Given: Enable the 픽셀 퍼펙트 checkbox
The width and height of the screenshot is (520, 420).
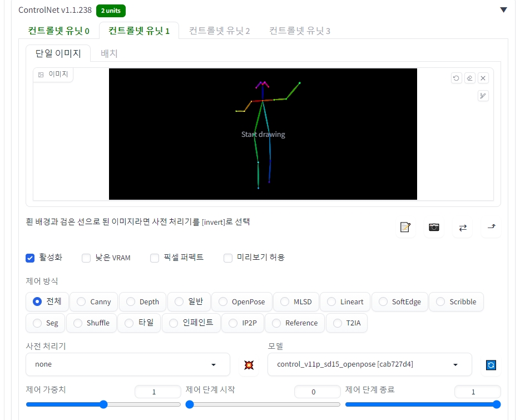Looking at the screenshot, I should tap(155, 258).
